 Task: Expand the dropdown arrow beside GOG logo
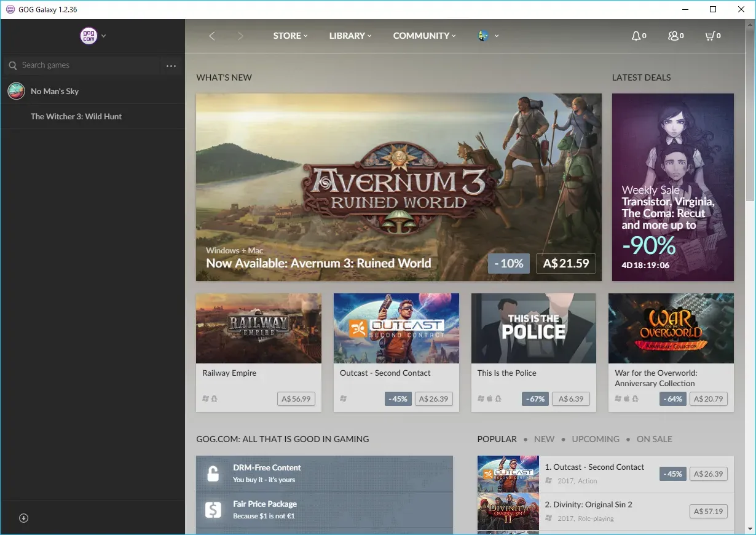pyautogui.click(x=104, y=36)
